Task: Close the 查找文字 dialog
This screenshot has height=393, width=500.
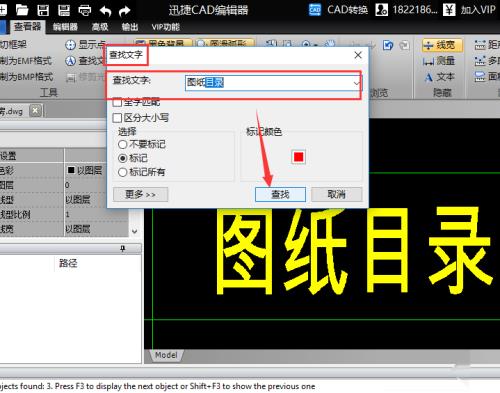Action: [x=358, y=55]
